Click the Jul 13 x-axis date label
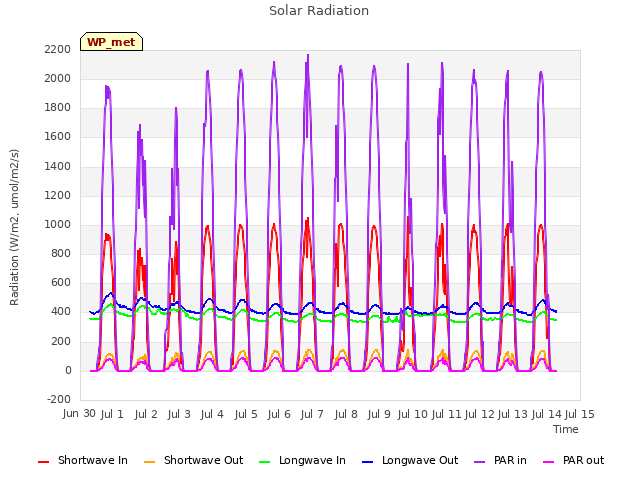 click(x=513, y=414)
